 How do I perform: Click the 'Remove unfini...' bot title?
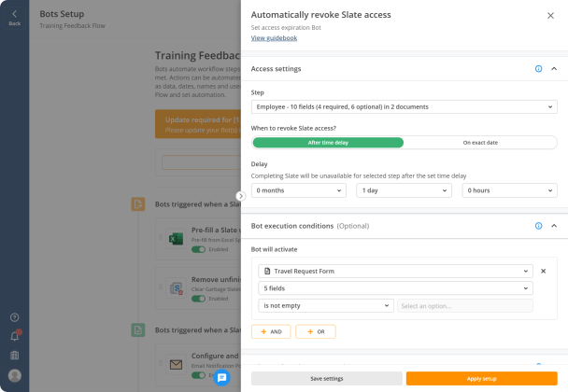point(216,279)
